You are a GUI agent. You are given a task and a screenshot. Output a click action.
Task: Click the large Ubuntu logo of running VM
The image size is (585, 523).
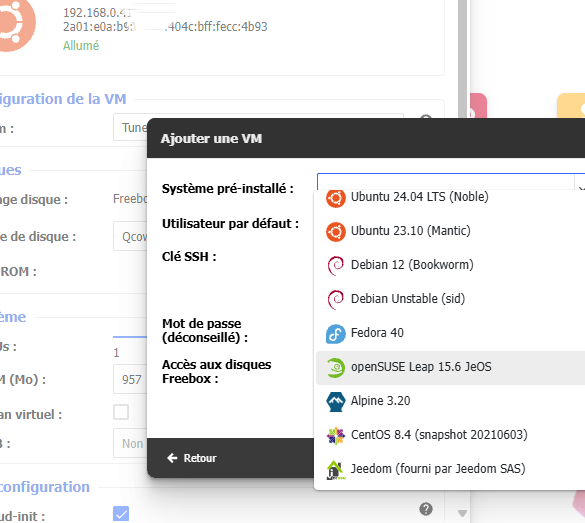click(16, 24)
